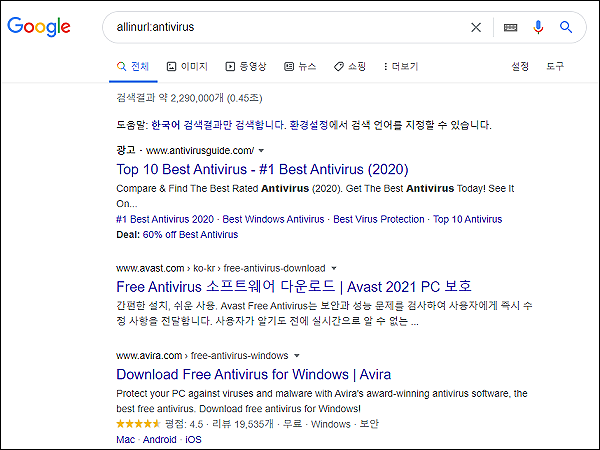
Task: Start voice search with the microphone icon
Action: tap(538, 27)
